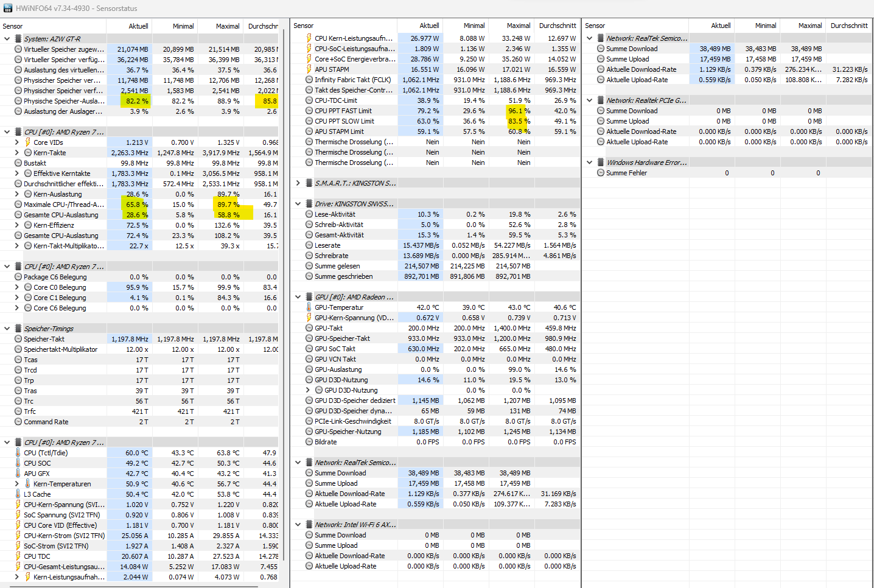Click the chip icon of System: AZW GT-R group
Image resolution: width=874 pixels, height=588 pixels.
[x=18, y=38]
